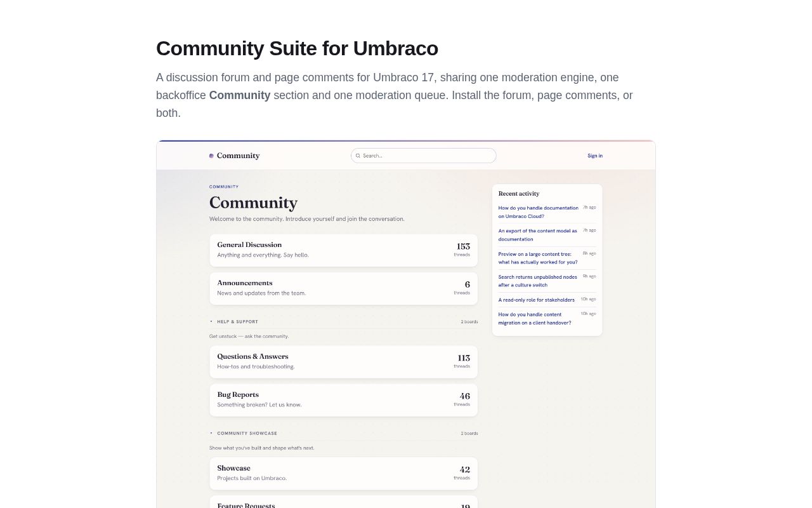
Task: Open 'How do you handle documentation on Umbraco Cloud?' thread
Action: [538, 212]
